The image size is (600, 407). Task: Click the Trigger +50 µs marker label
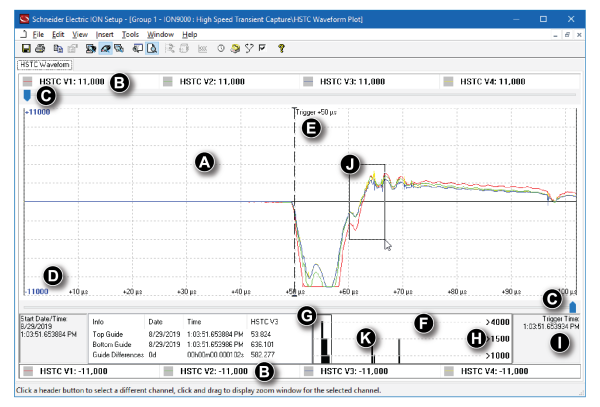coord(315,112)
